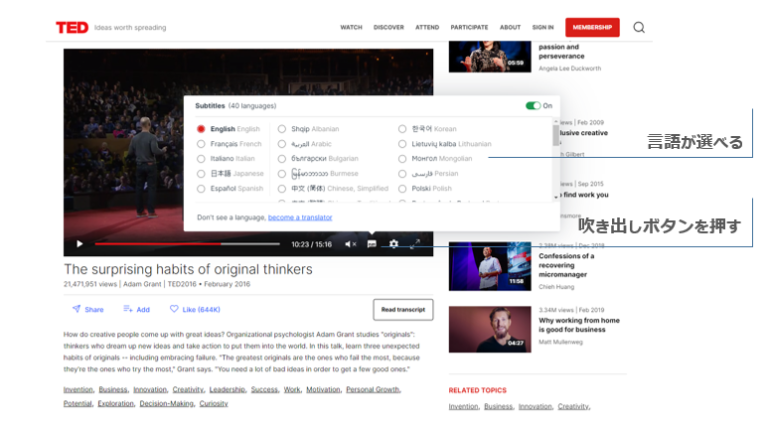768x431 pixels.
Task: Click the TED logo
Action: pos(72,27)
